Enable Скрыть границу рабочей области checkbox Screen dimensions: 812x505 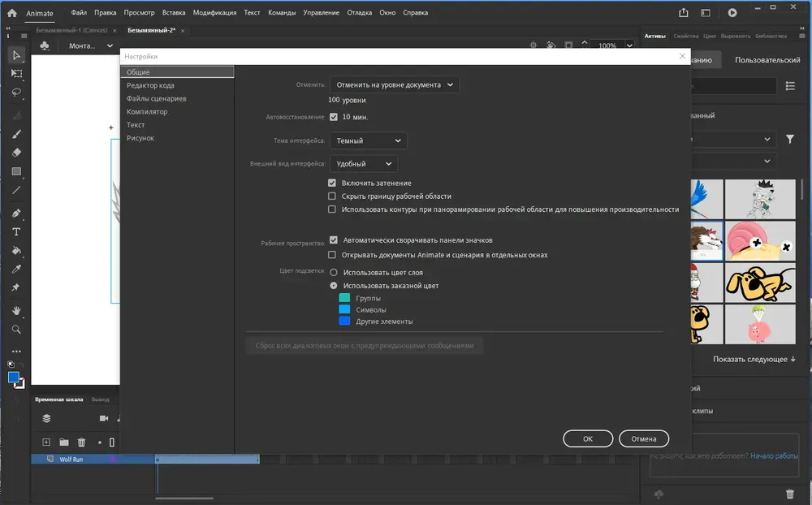(332, 196)
